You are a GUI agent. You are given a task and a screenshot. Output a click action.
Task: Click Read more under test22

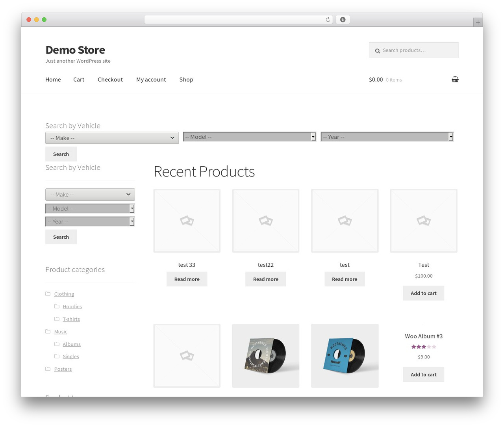266,279
